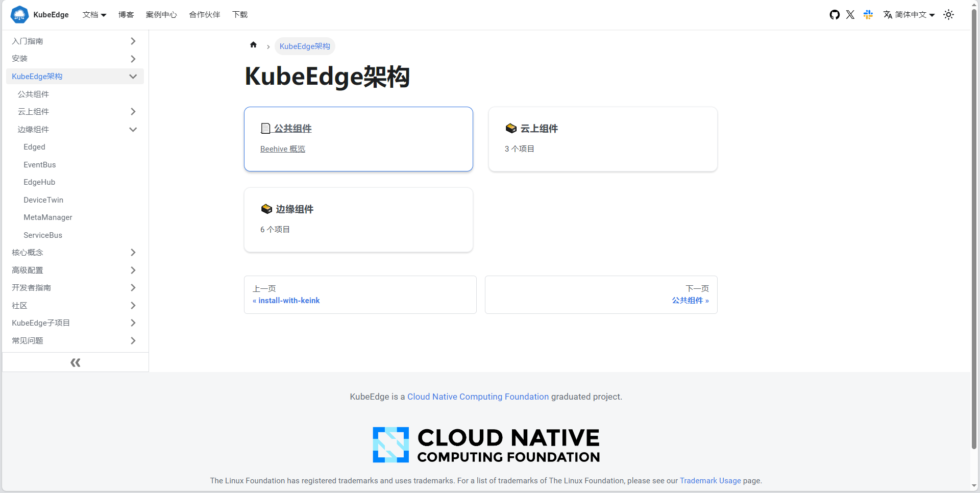Click the 公共组件 next-page button
Image resolution: width=980 pixels, height=493 pixels.
(x=690, y=300)
